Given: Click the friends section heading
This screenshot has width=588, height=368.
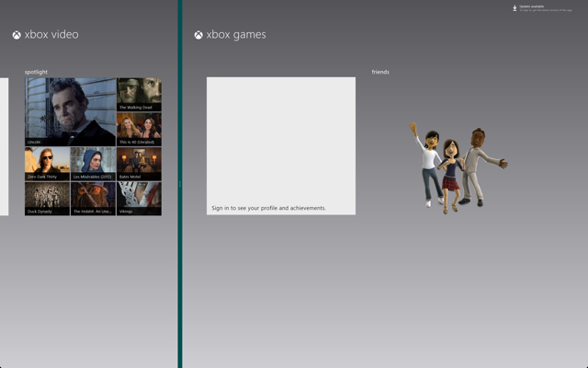Looking at the screenshot, I should (x=380, y=72).
